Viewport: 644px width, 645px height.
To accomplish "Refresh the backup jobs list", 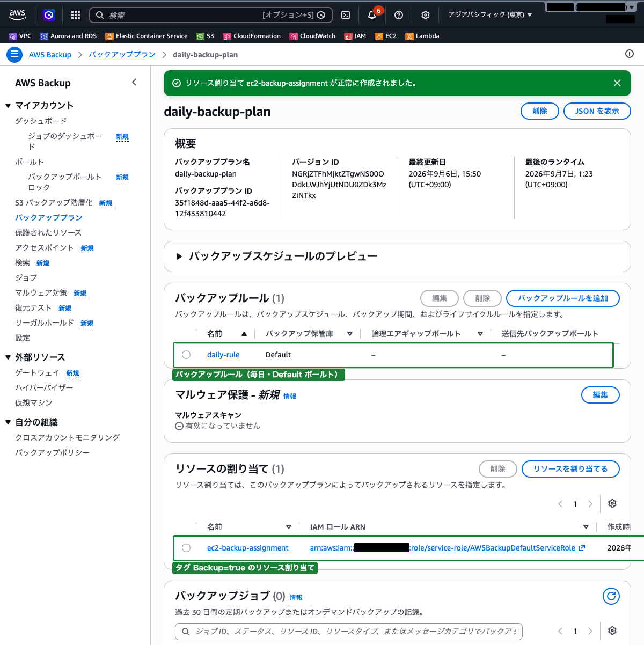I will [x=611, y=596].
